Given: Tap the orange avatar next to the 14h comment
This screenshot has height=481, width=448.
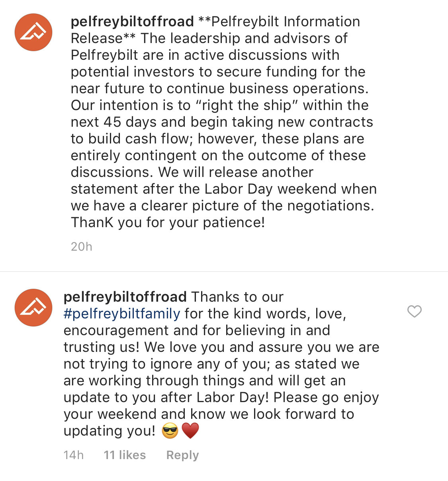Looking at the screenshot, I should point(33,308).
